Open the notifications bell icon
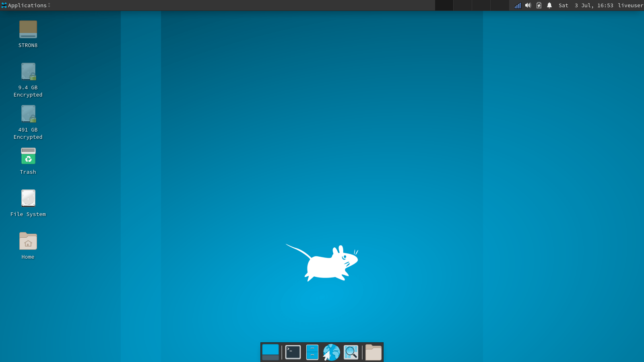 [549, 5]
